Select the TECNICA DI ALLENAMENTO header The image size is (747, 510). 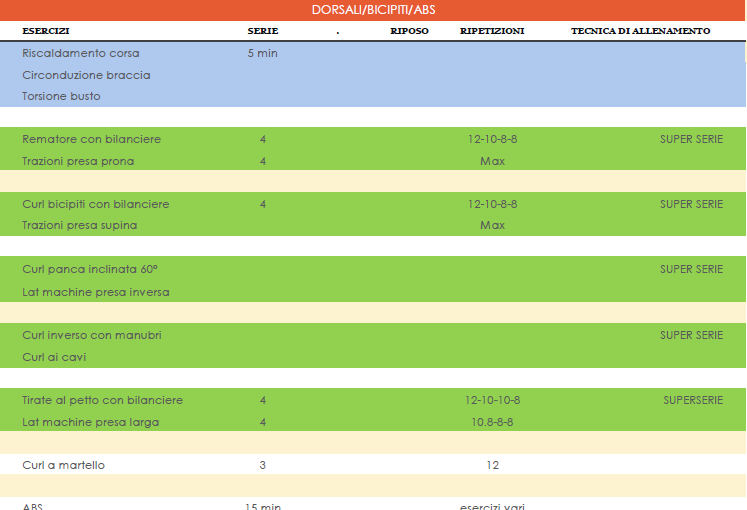tap(640, 31)
